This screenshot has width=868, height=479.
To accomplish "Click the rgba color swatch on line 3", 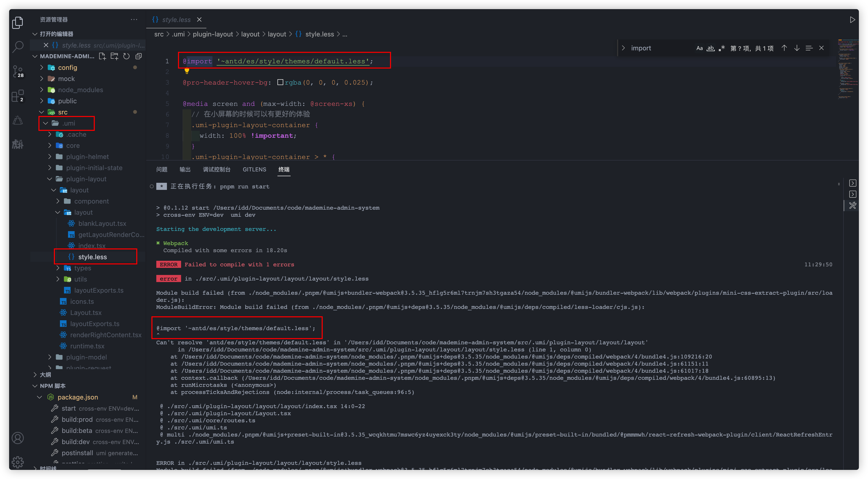I will [280, 82].
